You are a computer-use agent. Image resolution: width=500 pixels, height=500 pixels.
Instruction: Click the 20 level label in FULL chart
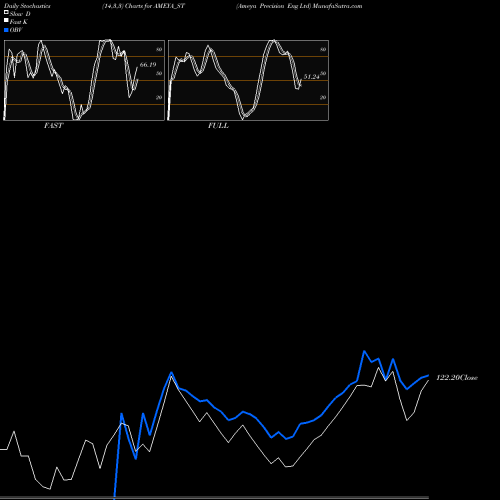click(x=323, y=97)
